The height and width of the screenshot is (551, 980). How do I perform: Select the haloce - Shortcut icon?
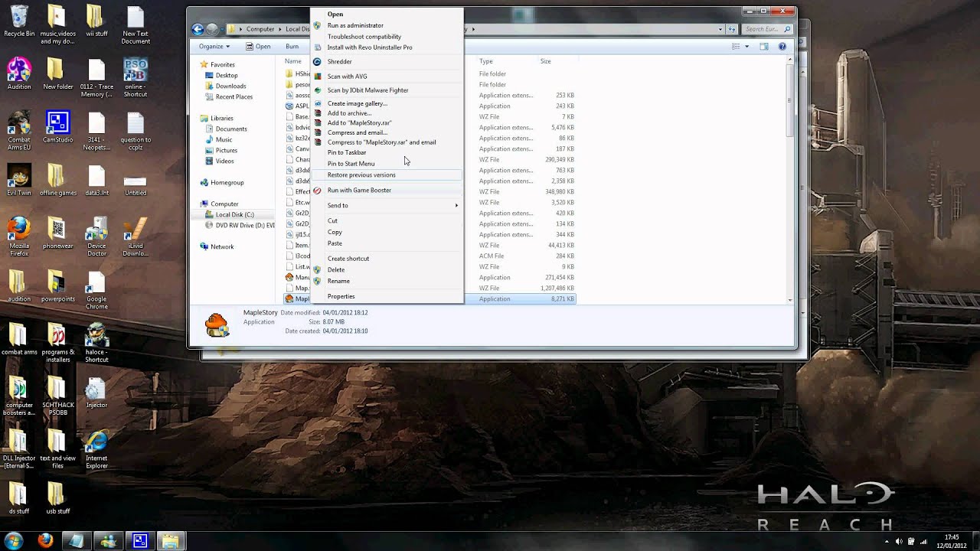[96, 344]
